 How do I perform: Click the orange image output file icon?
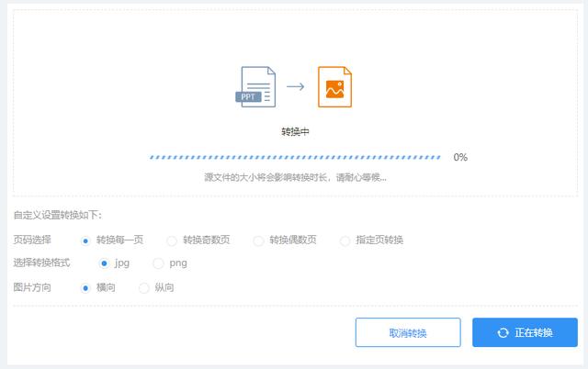tap(334, 86)
